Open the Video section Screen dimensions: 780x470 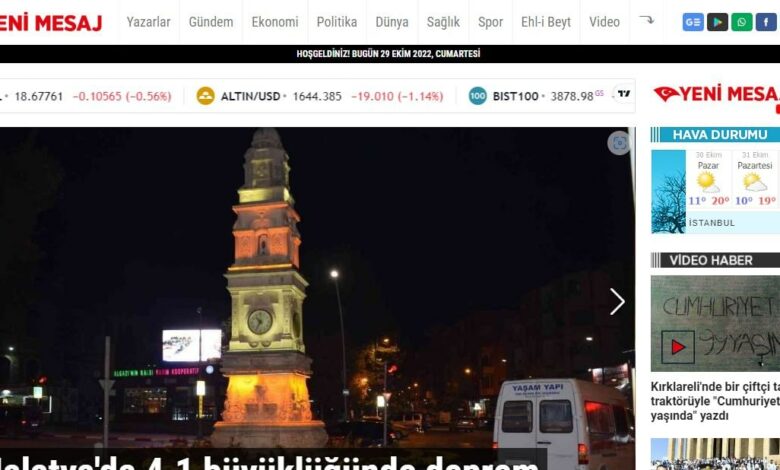pyautogui.click(x=604, y=22)
